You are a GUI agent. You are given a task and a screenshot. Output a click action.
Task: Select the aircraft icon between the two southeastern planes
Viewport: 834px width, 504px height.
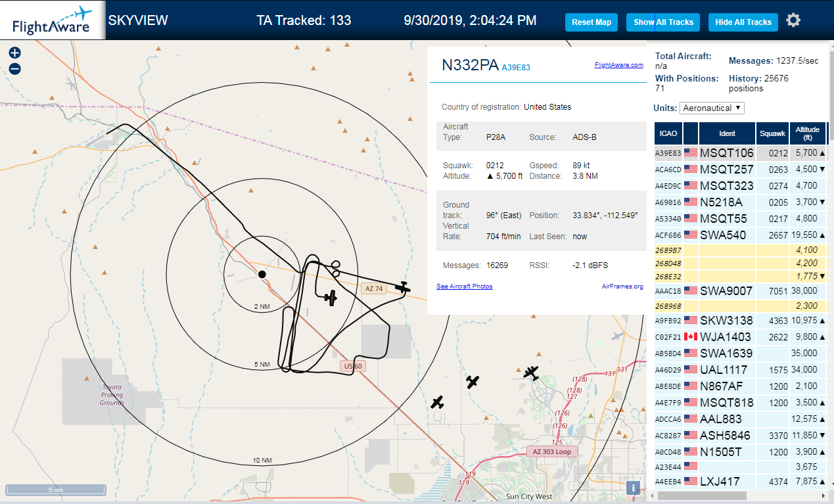point(472,382)
